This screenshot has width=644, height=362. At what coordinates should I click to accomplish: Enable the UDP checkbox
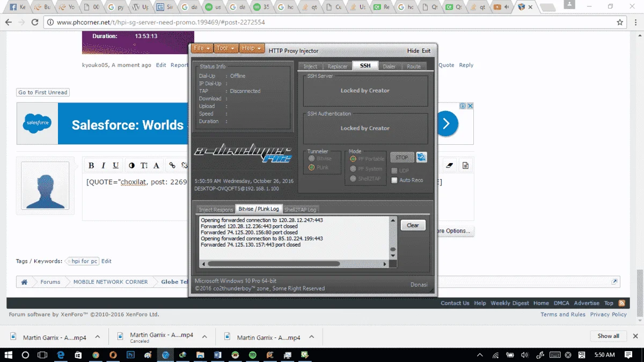point(394,171)
